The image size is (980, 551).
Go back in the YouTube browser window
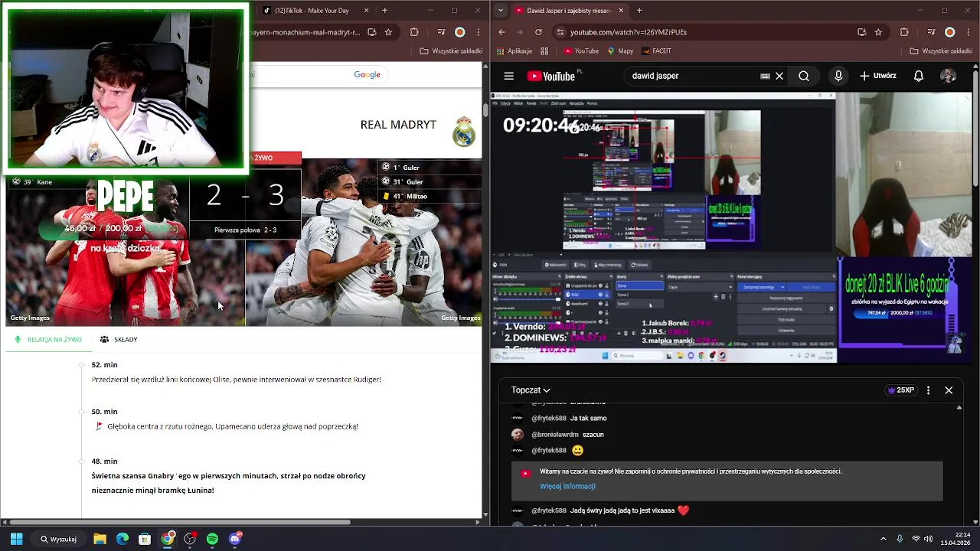coord(501,32)
